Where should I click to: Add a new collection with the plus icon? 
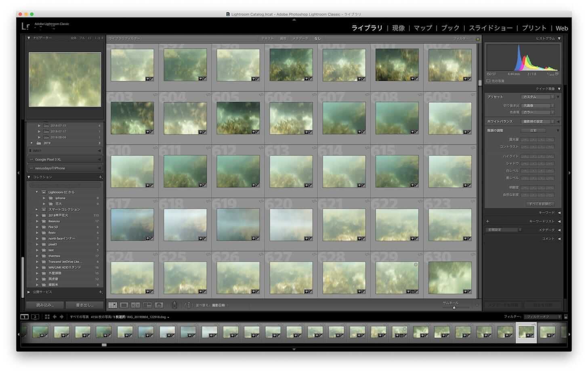(x=100, y=177)
